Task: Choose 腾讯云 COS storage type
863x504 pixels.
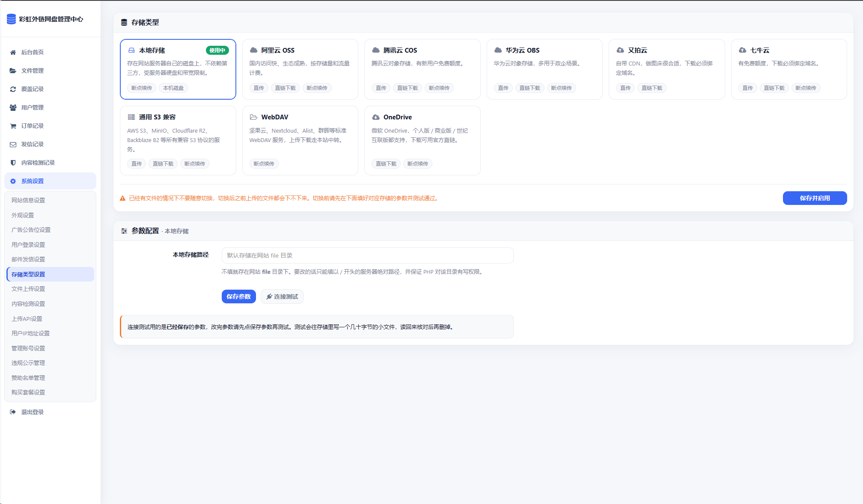Action: [422, 69]
